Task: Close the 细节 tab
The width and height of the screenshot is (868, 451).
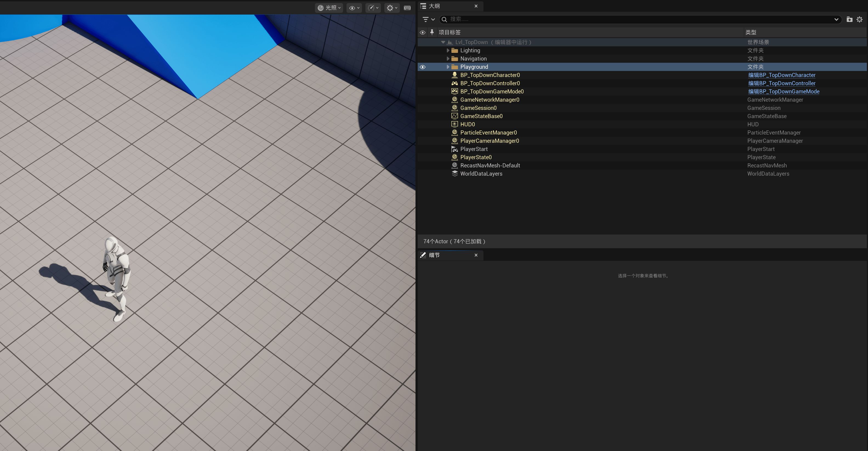Action: [x=476, y=255]
